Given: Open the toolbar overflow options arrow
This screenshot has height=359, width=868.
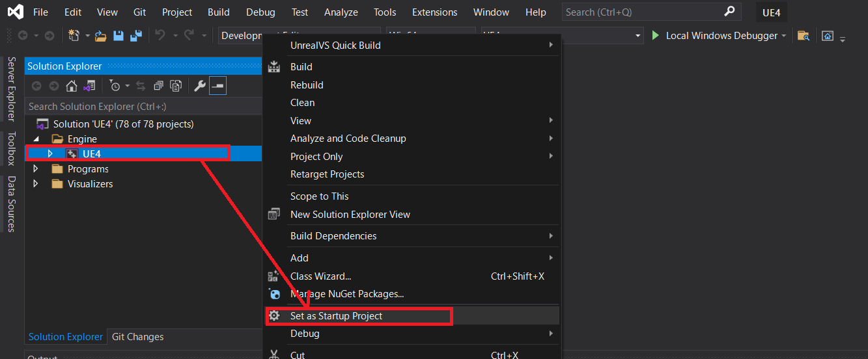Looking at the screenshot, I should point(843,39).
